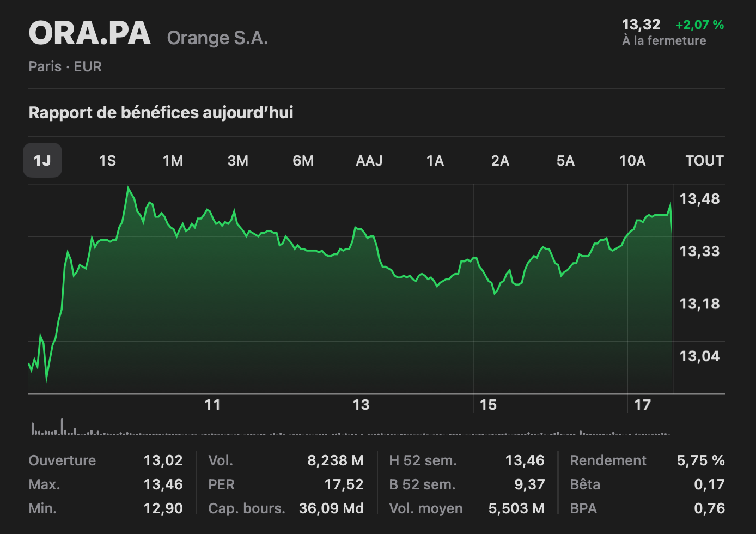
Task: Click the volume bars under chart
Action: (x=350, y=427)
